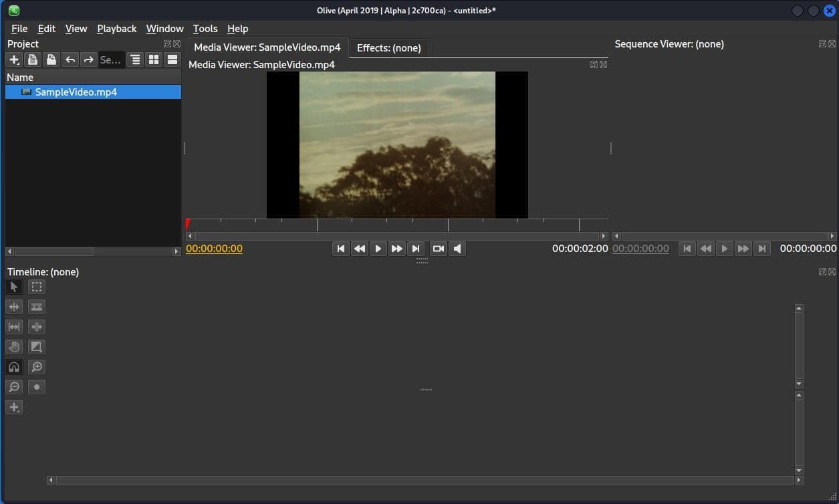Toggle timeline snapping magnet

point(14,367)
